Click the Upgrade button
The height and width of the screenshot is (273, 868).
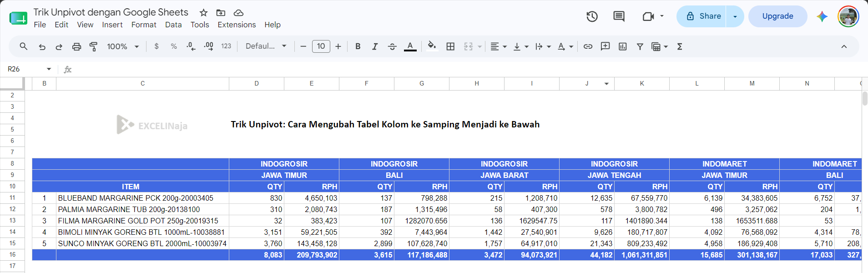[777, 16]
